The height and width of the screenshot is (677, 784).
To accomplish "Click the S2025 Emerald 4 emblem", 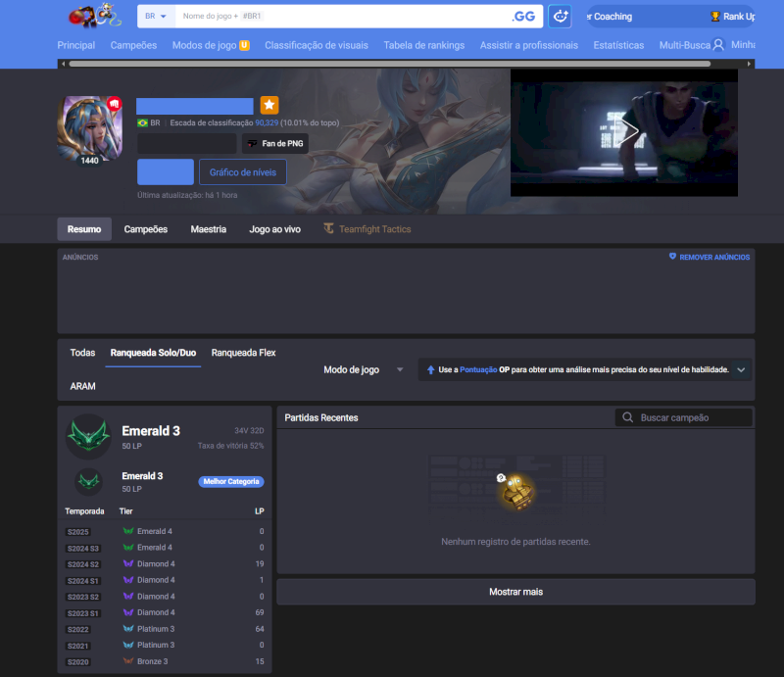I will pos(128,531).
